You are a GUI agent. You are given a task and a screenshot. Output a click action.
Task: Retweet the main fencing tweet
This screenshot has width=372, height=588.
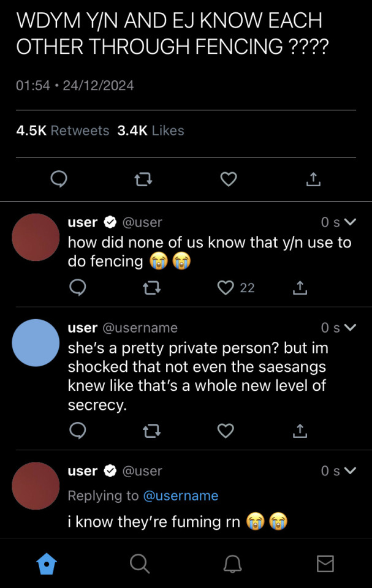coord(143,179)
